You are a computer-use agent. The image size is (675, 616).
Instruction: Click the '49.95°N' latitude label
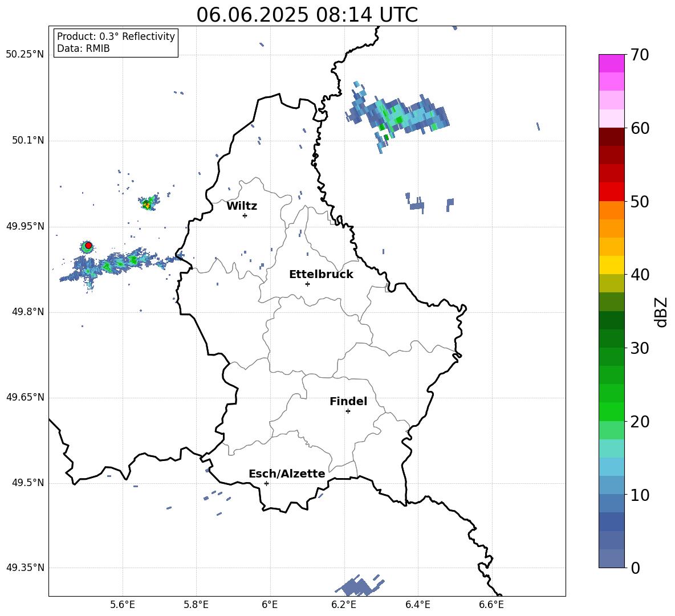[25, 226]
